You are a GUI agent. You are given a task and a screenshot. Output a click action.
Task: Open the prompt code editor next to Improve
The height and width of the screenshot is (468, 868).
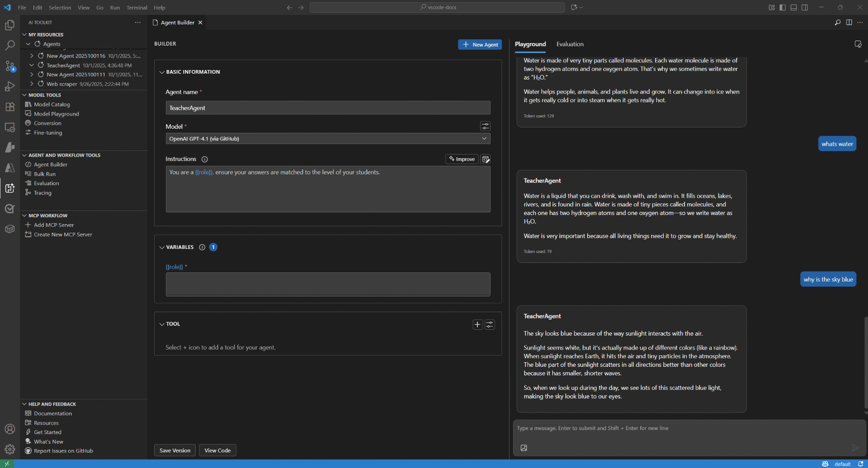(486, 159)
